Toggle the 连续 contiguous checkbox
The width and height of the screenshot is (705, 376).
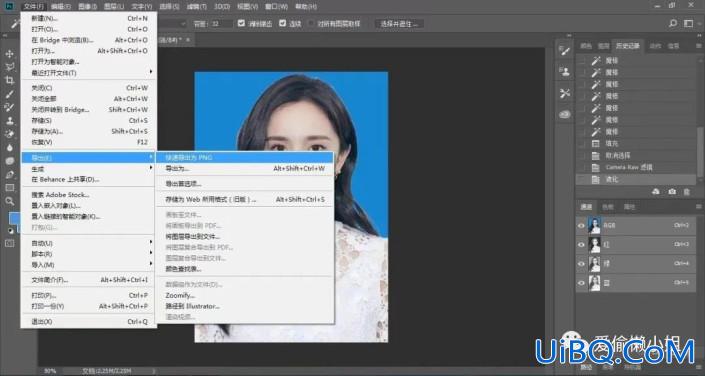tap(282, 23)
